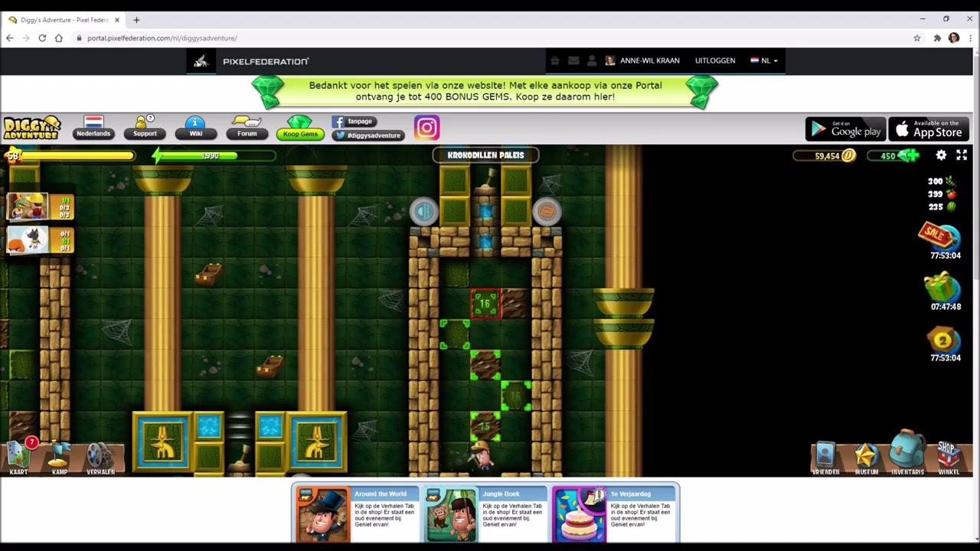Click the right golden ankh tile
The image size is (980, 551).
[317, 442]
